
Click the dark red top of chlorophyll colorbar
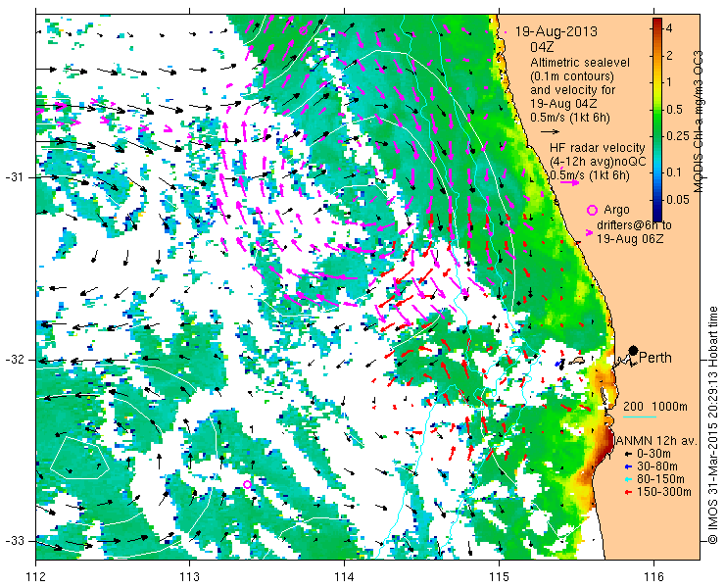click(x=657, y=24)
